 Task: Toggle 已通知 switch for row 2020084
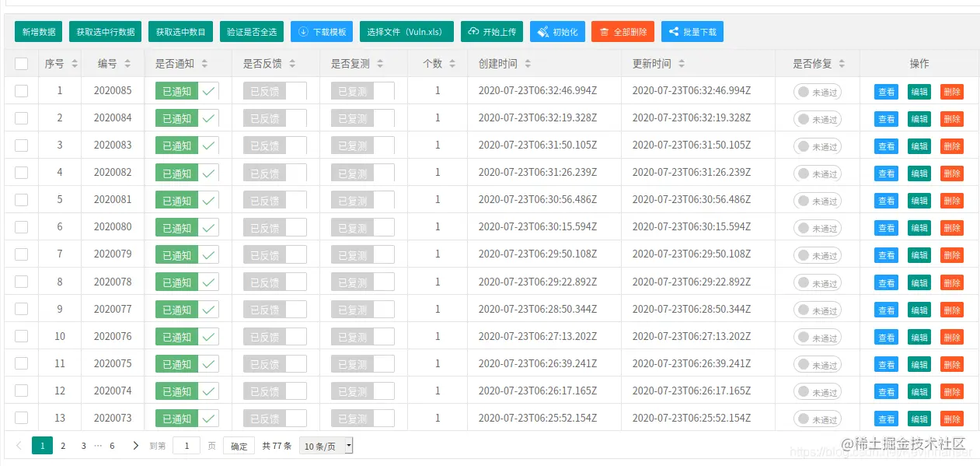[x=187, y=118]
